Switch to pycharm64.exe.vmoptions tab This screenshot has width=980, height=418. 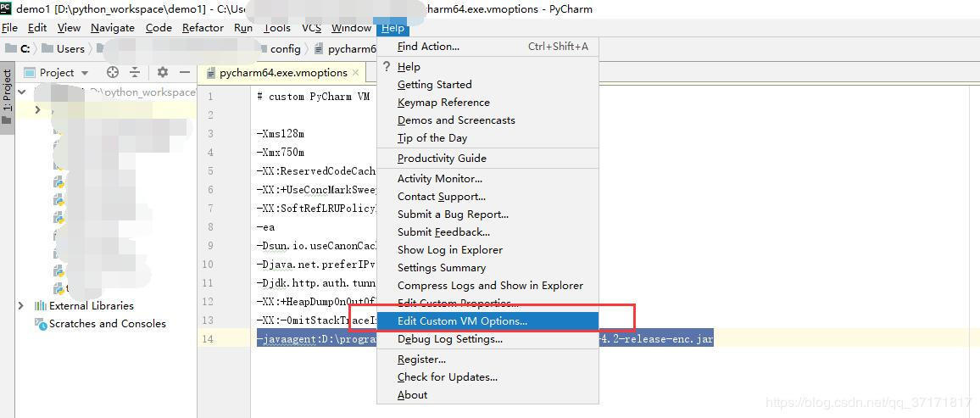click(x=282, y=72)
